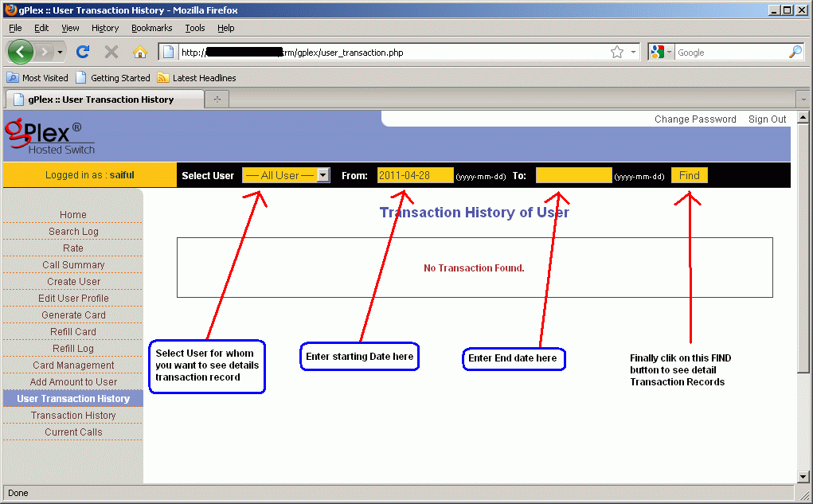Click the Most Visited bookmarks icon

[x=11, y=77]
